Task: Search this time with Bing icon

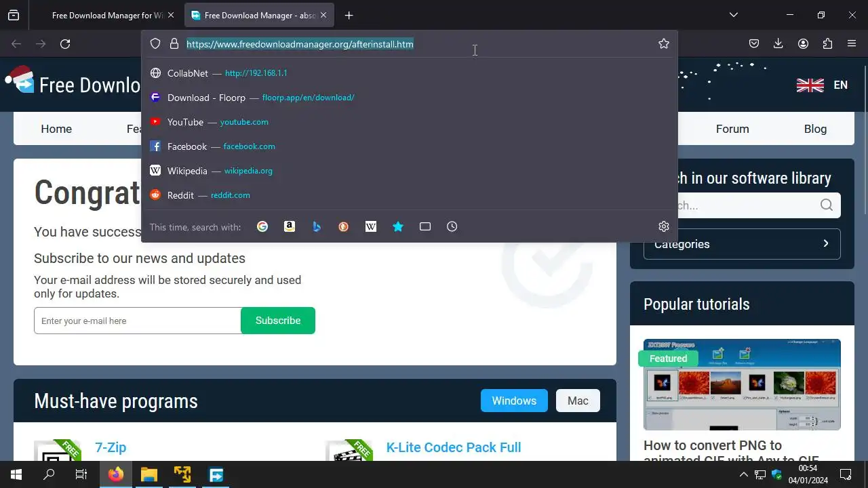Action: click(317, 226)
